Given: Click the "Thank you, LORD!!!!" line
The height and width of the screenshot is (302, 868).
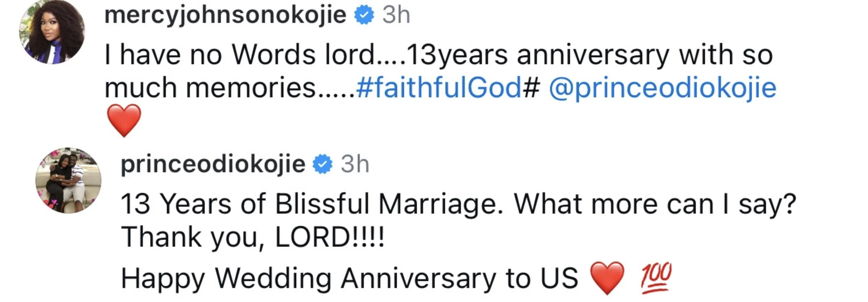Looking at the screenshot, I should pos(253,237).
